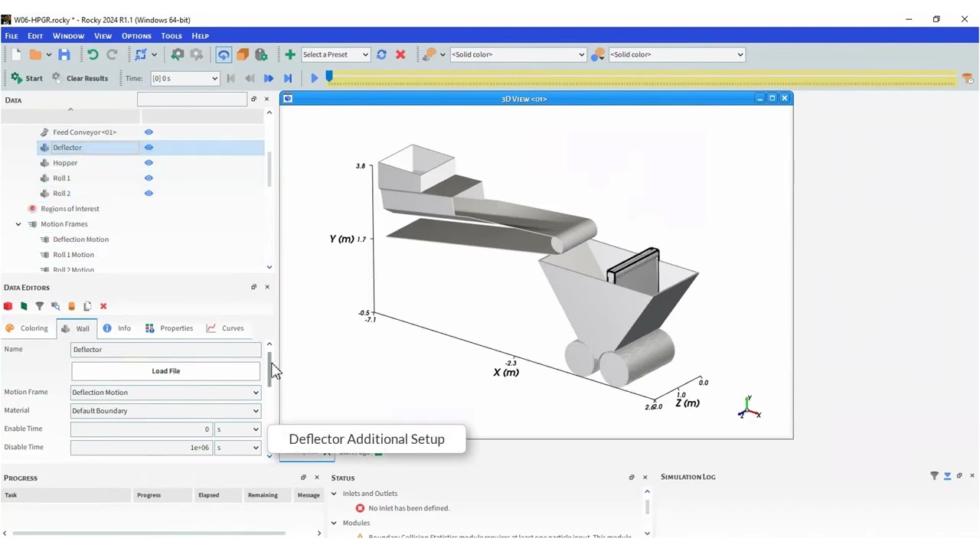Switch to the Properties tab
Image resolution: width=980 pixels, height=551 pixels.
169,328
